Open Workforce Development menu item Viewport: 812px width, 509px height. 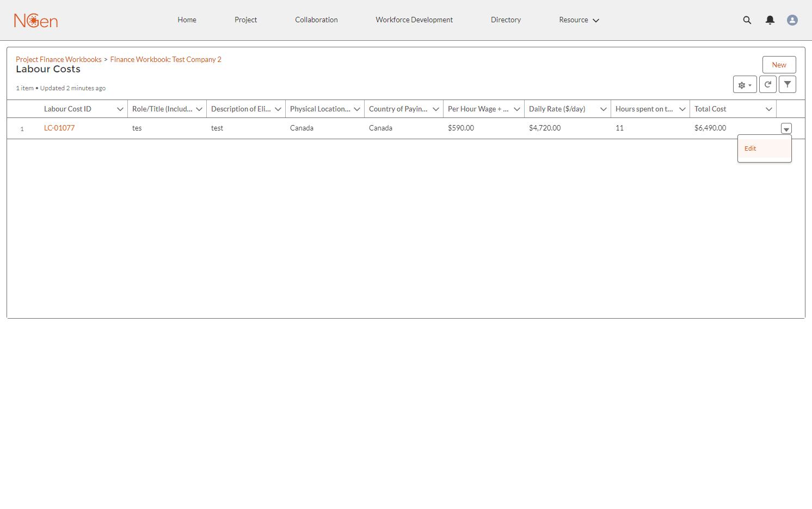coord(414,20)
